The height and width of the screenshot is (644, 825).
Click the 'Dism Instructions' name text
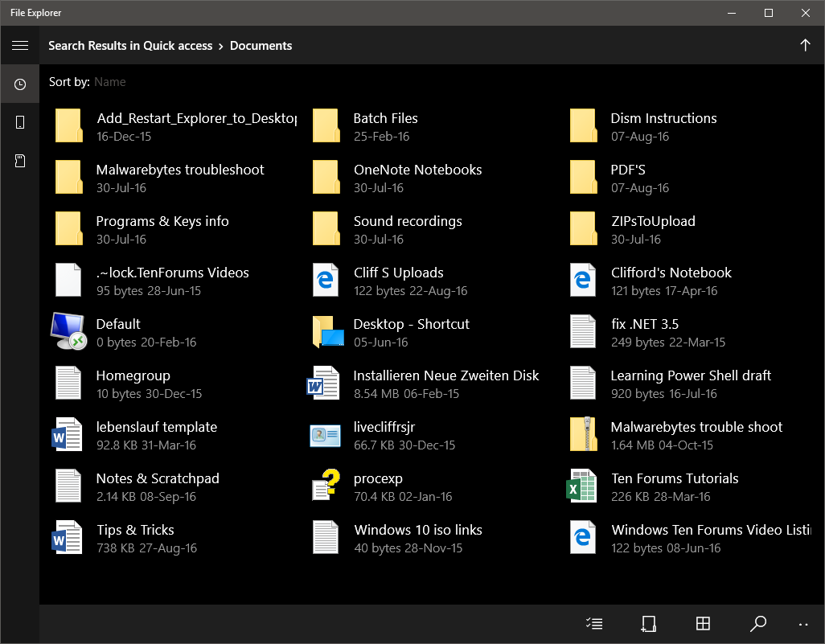point(663,118)
